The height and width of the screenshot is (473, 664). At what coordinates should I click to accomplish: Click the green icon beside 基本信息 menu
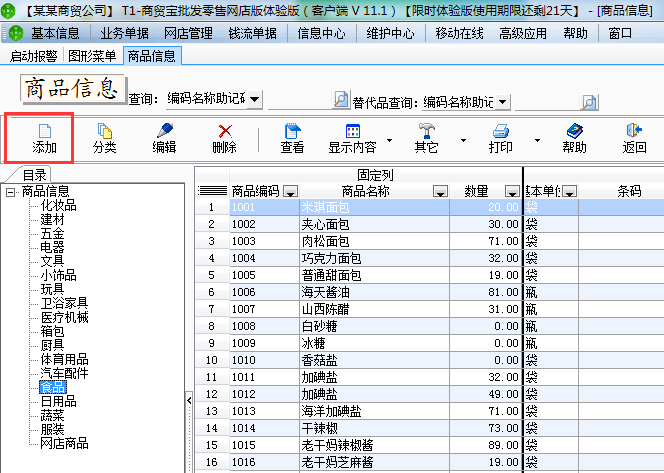tap(16, 33)
